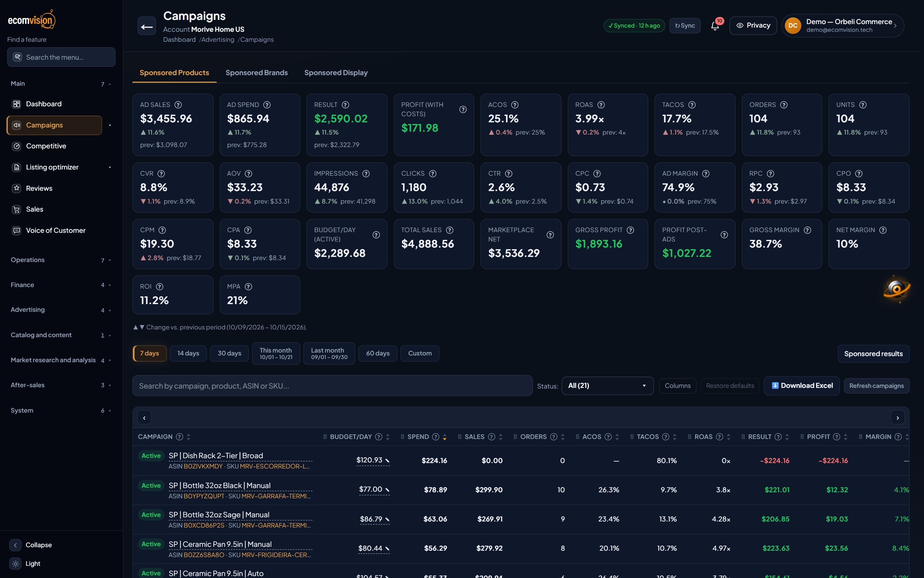Click the back arrow button beside Campaigns title
The image size is (924, 578).
[147, 26]
